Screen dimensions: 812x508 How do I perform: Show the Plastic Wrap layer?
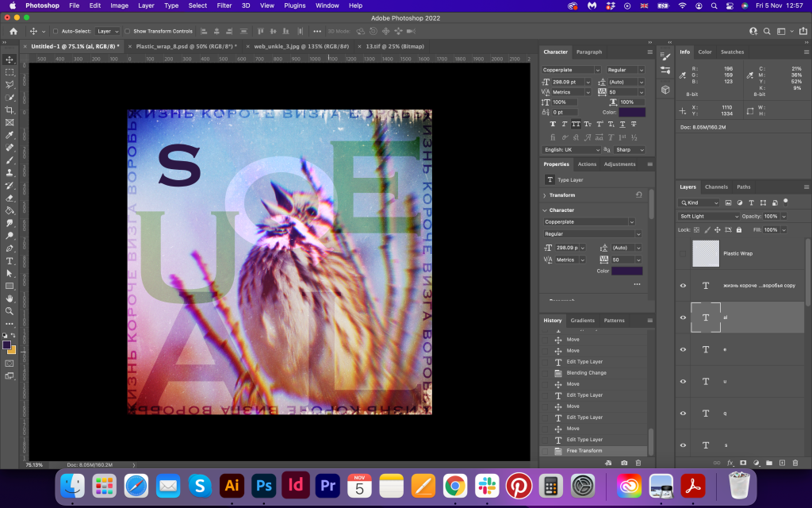tap(684, 253)
